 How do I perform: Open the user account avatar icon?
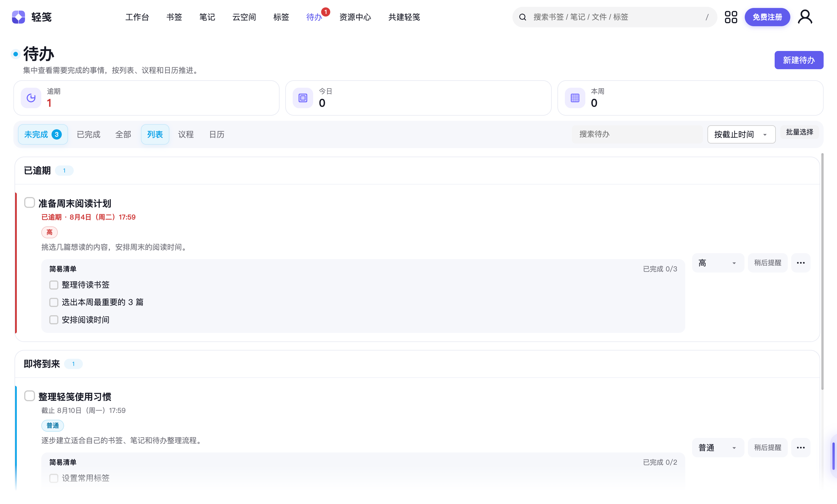point(805,17)
